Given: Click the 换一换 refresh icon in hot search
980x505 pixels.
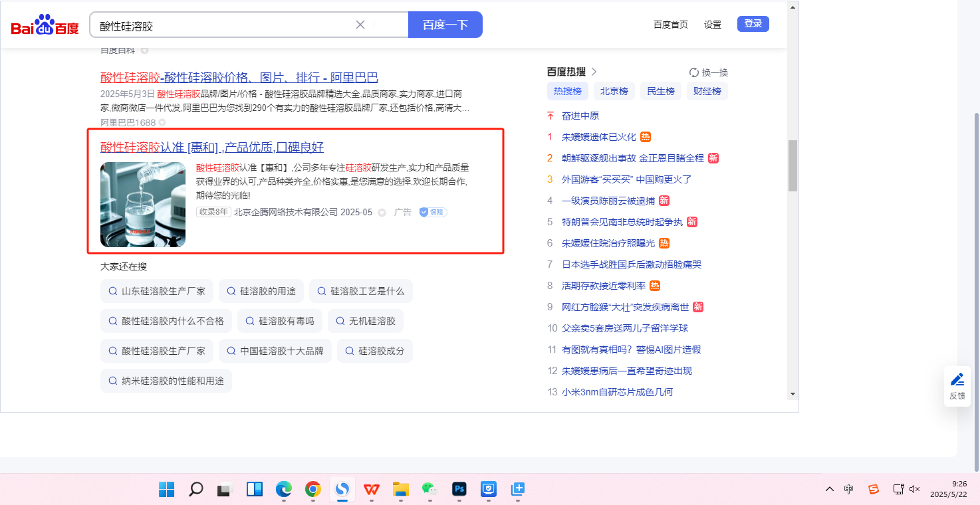Looking at the screenshot, I should (693, 72).
